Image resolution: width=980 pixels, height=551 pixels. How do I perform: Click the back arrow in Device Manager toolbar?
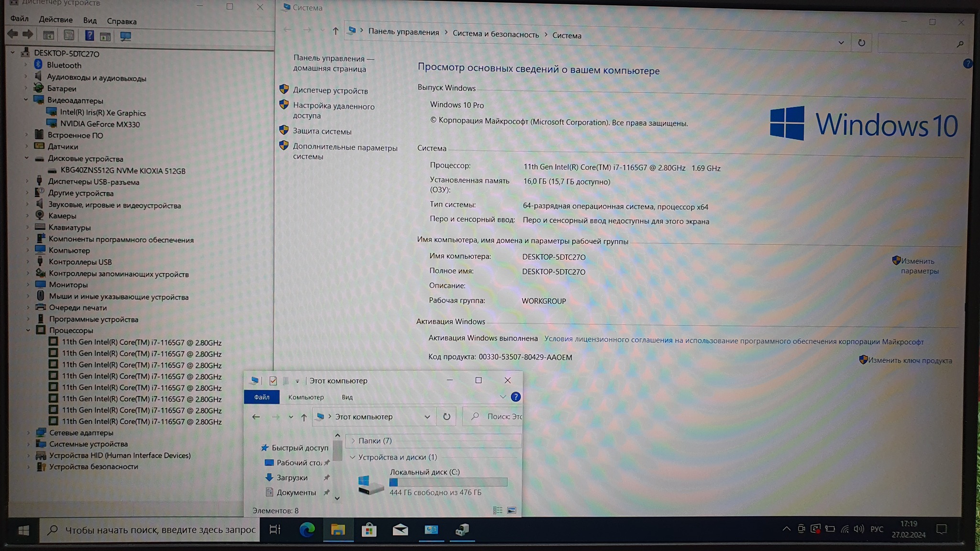click(13, 34)
